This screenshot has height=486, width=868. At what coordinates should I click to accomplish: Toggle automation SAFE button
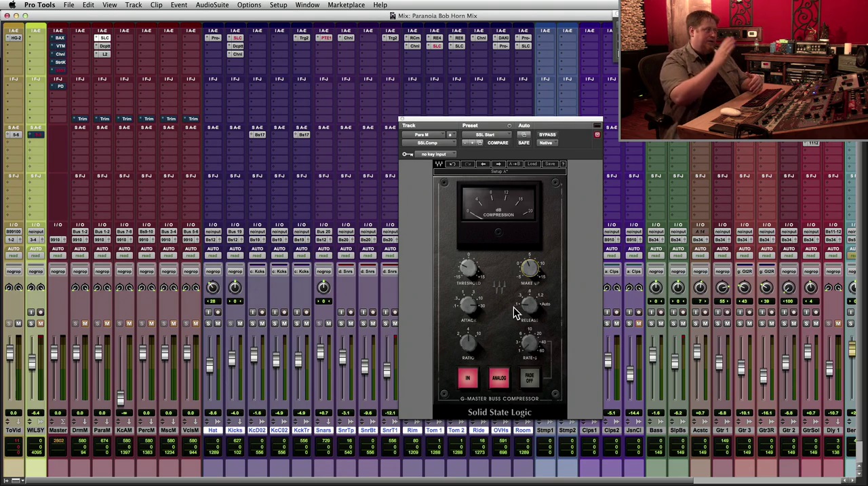pos(524,143)
